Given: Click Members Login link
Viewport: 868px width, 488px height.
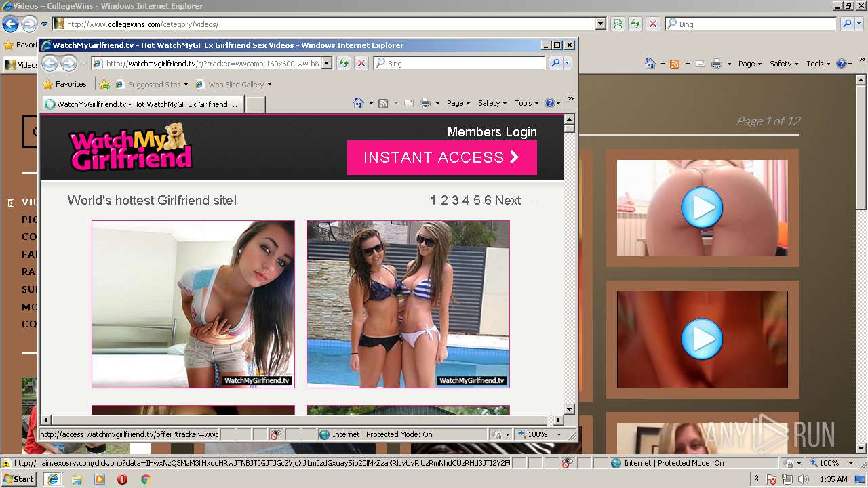Looking at the screenshot, I should coord(492,132).
